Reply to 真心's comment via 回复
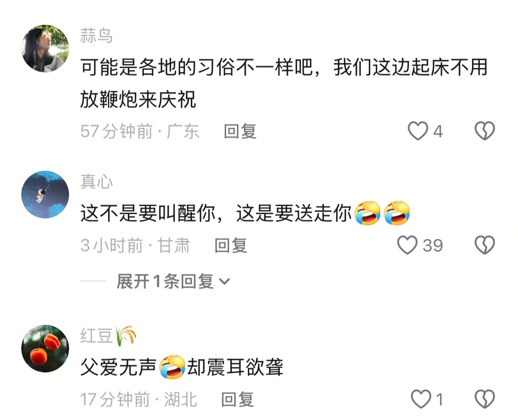 [x=231, y=245]
